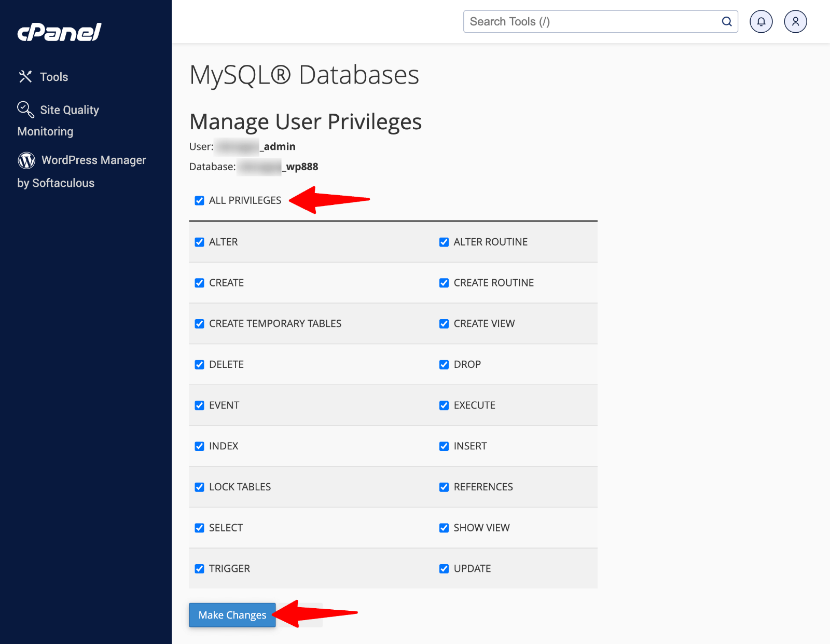The height and width of the screenshot is (644, 830).
Task: Open the notification bell
Action: point(760,21)
